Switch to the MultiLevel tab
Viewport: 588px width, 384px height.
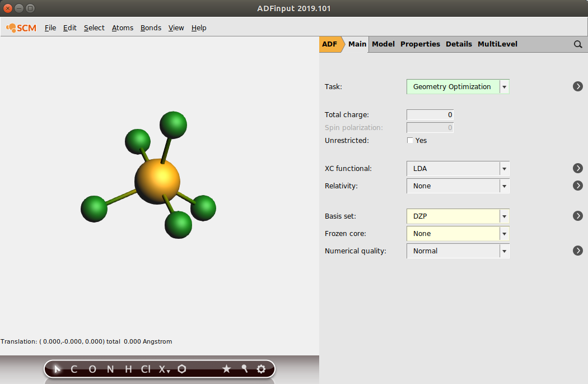point(497,44)
